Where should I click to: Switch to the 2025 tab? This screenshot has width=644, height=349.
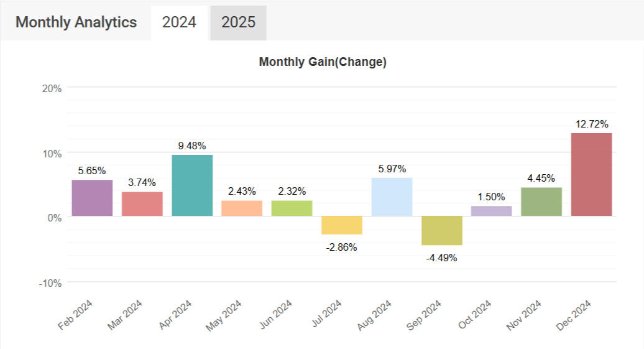click(x=238, y=22)
